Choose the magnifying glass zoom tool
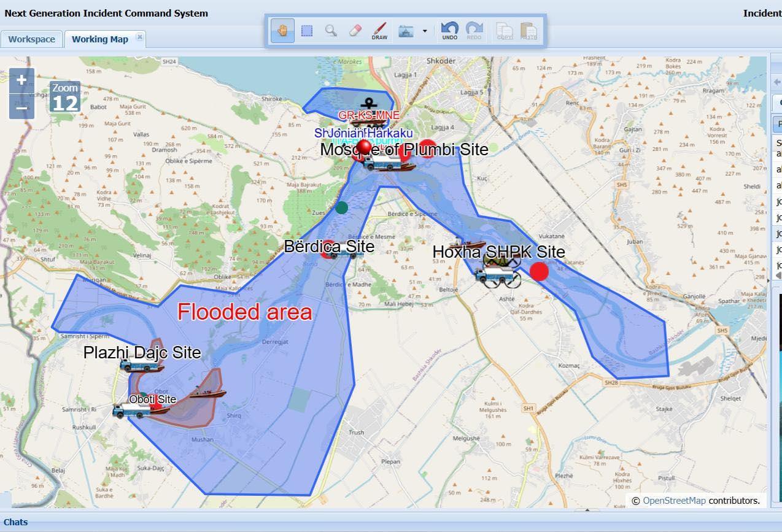 pos(331,31)
